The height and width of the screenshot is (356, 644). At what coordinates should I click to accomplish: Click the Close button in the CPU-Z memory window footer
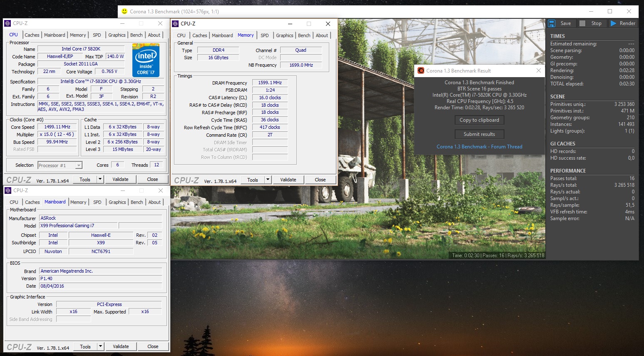(320, 180)
